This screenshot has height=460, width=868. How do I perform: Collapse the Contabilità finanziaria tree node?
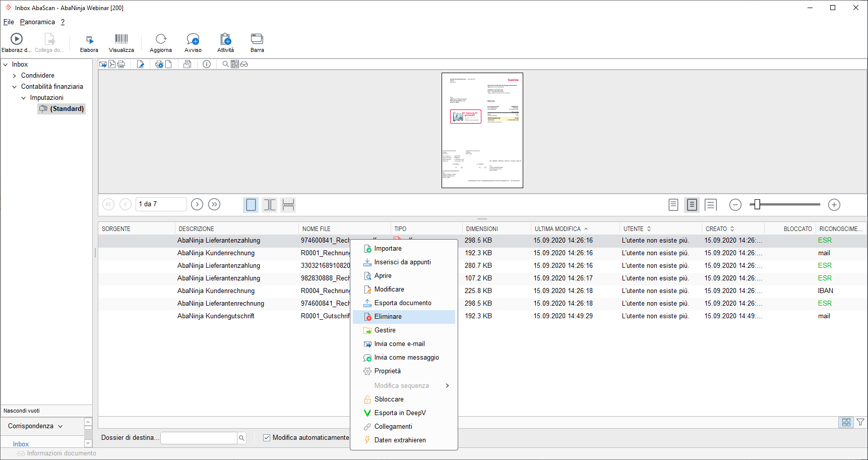click(15, 87)
